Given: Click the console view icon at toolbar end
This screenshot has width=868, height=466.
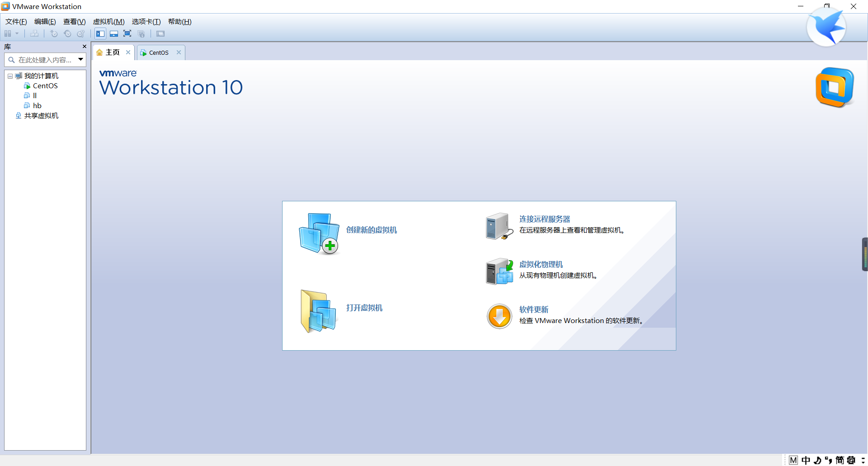Looking at the screenshot, I should click(x=160, y=33).
